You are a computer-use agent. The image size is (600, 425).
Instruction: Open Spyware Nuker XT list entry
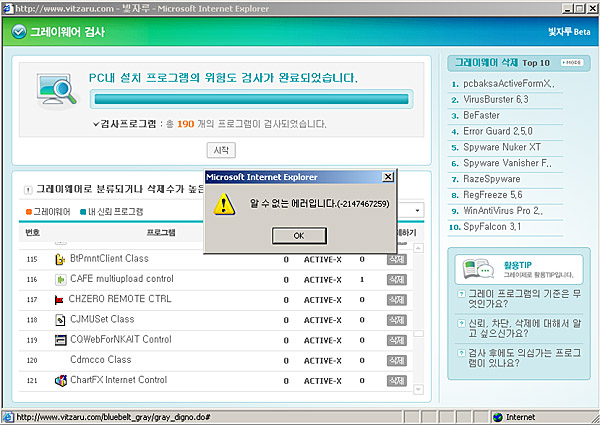click(x=502, y=147)
